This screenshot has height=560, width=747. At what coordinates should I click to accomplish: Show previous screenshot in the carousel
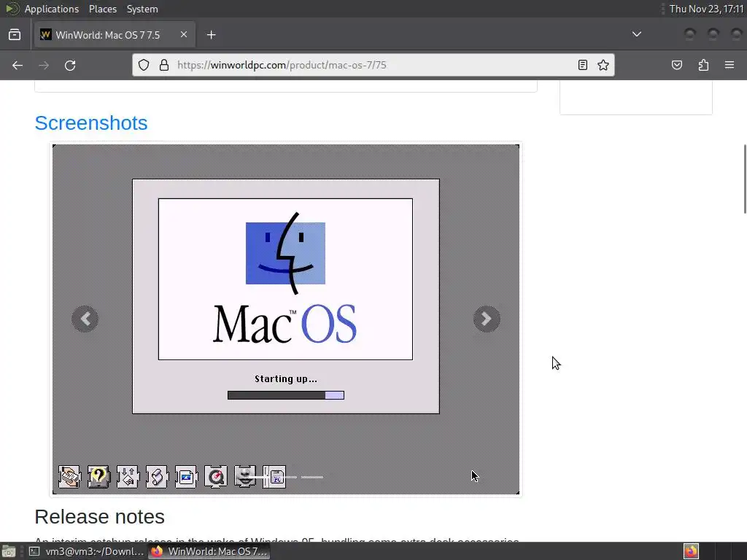[x=85, y=319]
